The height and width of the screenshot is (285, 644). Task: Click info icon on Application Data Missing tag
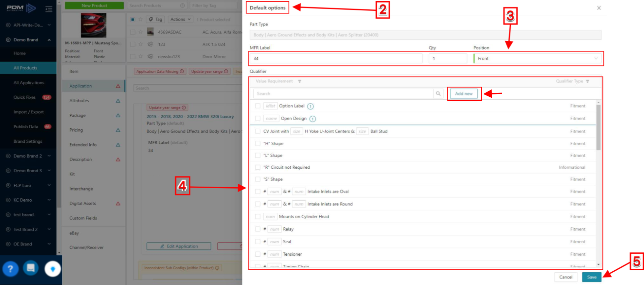coord(182,71)
